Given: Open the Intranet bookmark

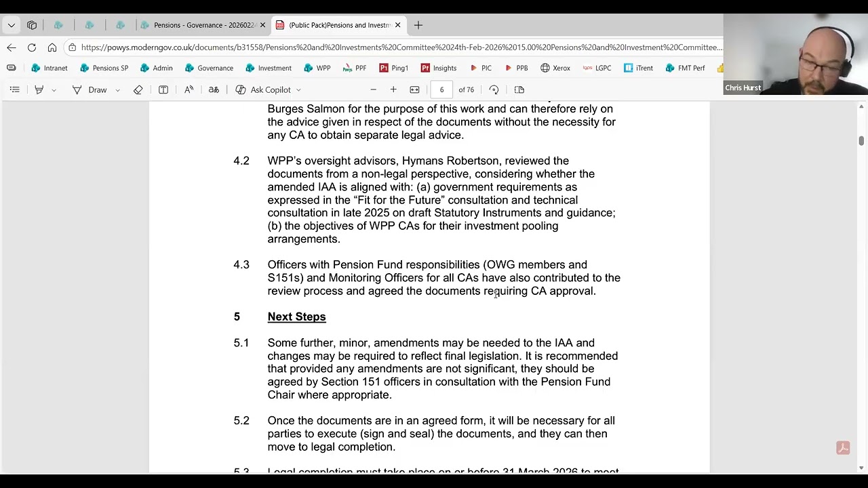Looking at the screenshot, I should point(50,68).
